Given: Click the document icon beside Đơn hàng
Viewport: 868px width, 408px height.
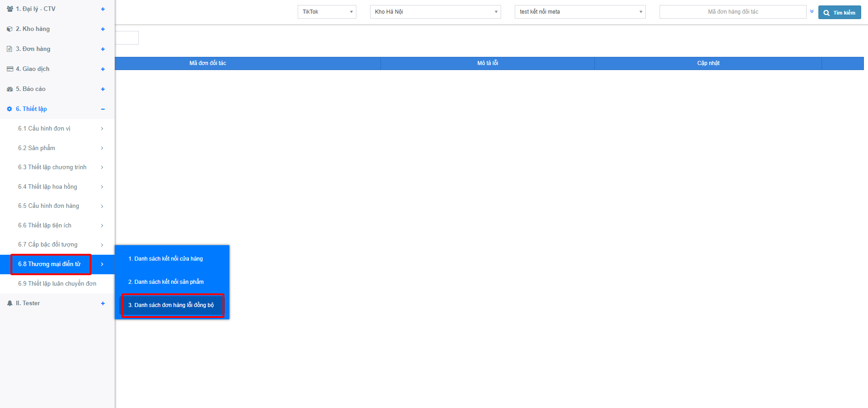Looking at the screenshot, I should [10, 49].
